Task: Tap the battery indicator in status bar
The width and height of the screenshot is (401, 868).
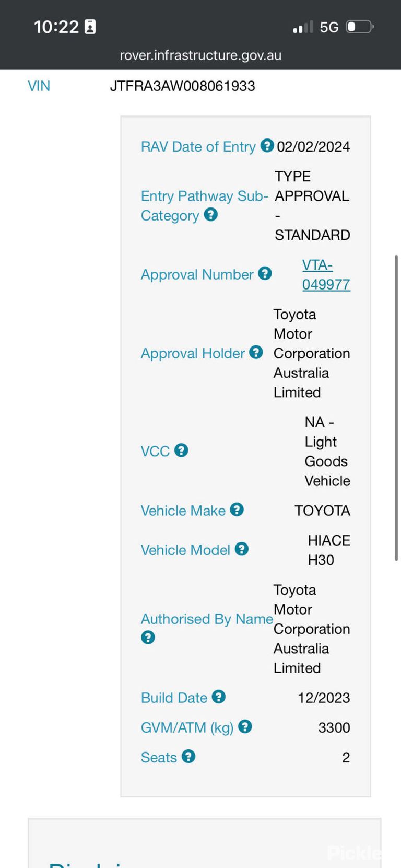Action: (x=360, y=27)
